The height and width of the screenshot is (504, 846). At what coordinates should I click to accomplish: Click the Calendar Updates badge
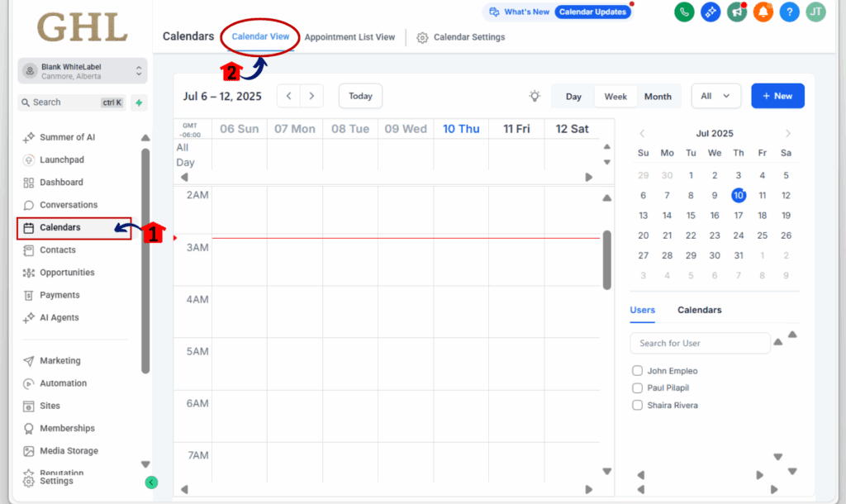(x=592, y=12)
